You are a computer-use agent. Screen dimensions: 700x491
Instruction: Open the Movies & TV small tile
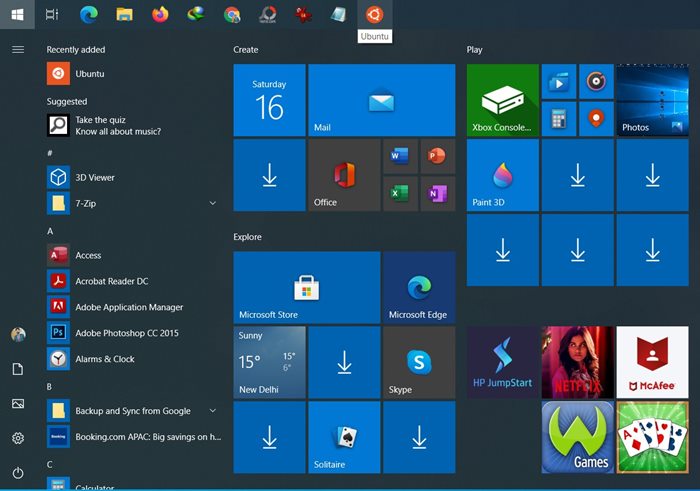coord(559,81)
